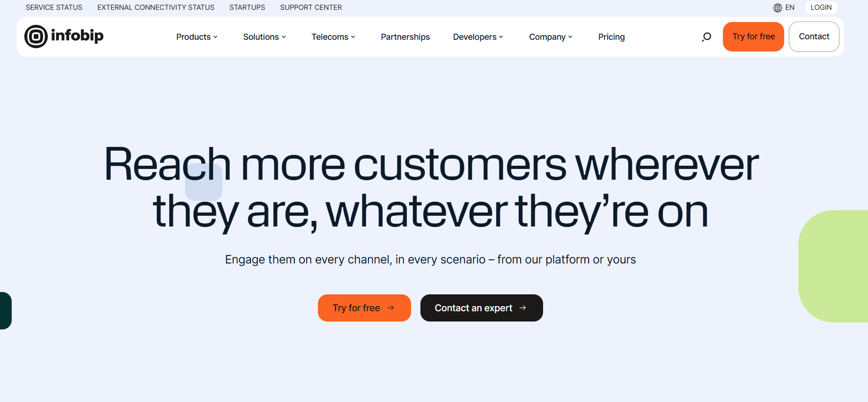Viewport: 868px width, 402px height.
Task: Click the header Try for free button
Action: pos(753,37)
